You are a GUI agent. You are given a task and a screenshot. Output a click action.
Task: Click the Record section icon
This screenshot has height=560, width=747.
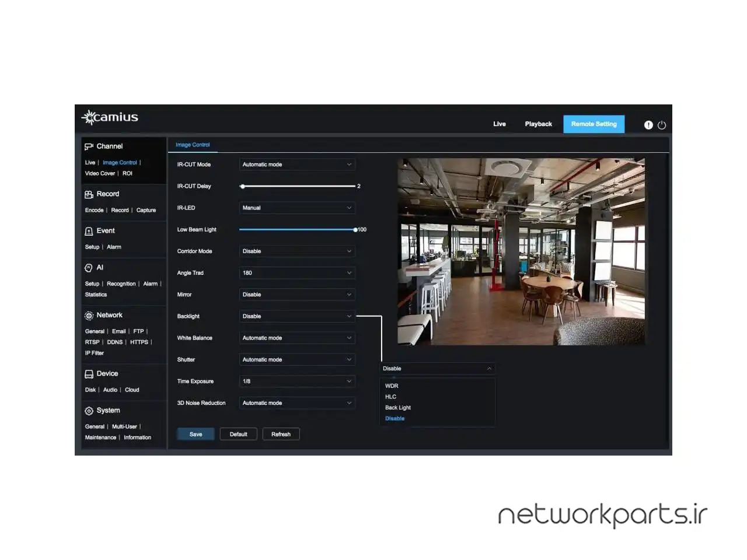point(89,194)
